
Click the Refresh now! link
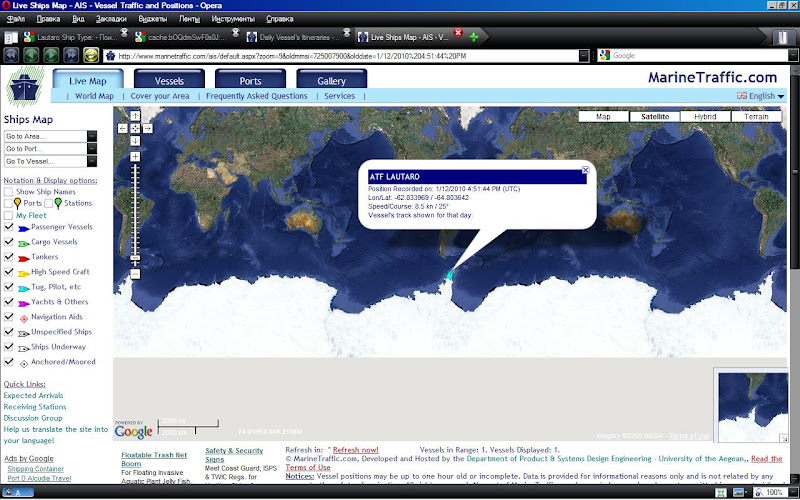coord(356,450)
